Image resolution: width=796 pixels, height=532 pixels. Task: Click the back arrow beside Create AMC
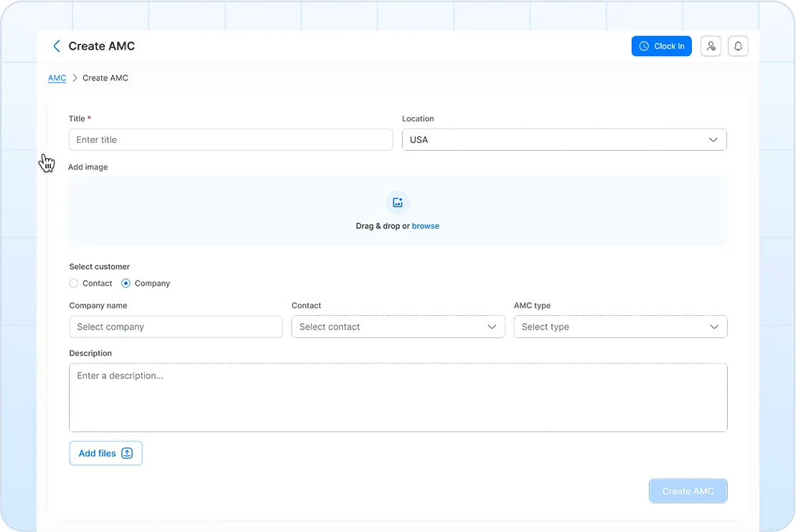(57, 46)
